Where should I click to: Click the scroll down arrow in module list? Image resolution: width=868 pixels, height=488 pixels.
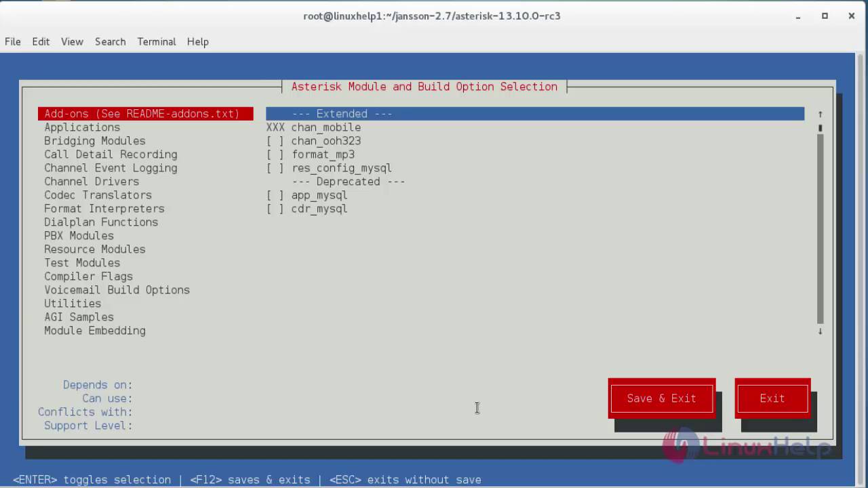pos(820,331)
